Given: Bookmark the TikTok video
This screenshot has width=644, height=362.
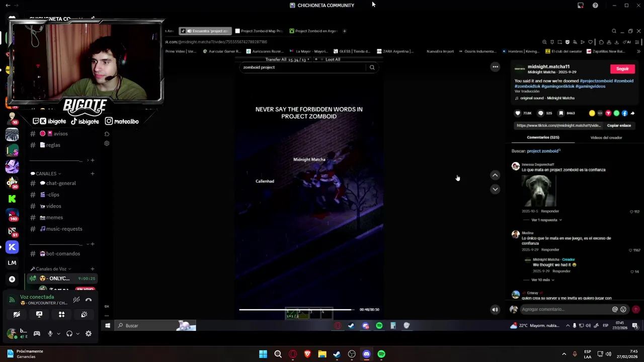Looking at the screenshot, I should pyautogui.click(x=561, y=113).
